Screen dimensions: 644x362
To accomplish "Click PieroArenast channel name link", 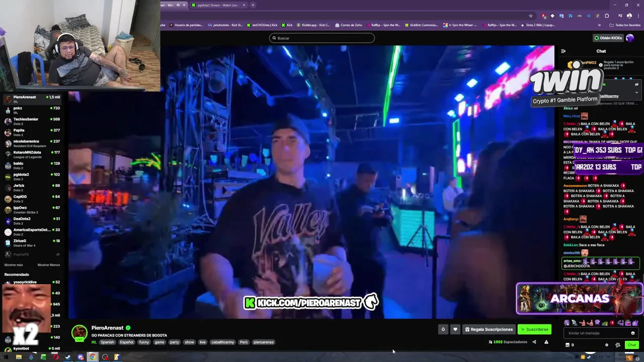I will (107, 328).
